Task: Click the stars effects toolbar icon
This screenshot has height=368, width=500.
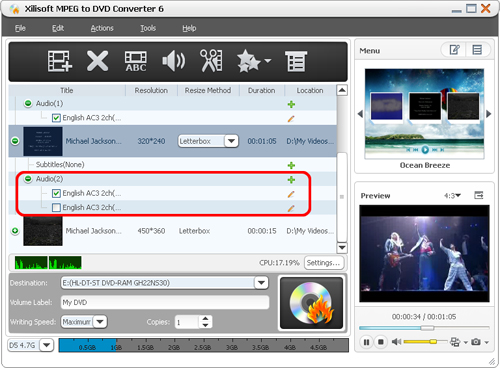Action: pos(249,61)
